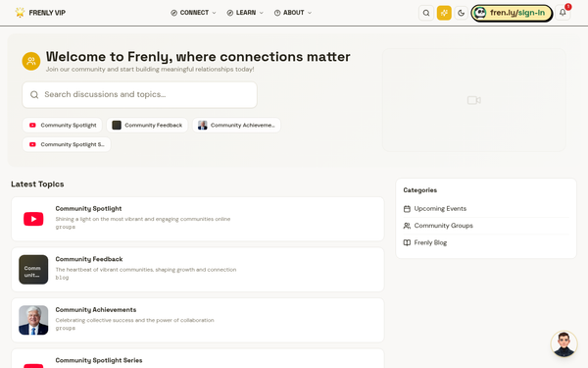Select the Community Feedback chip

tap(147, 125)
